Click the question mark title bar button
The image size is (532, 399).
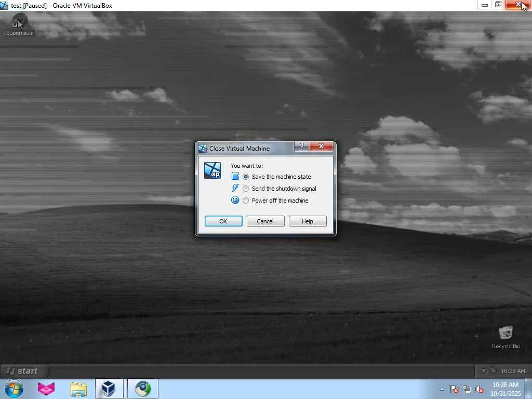coord(302,146)
